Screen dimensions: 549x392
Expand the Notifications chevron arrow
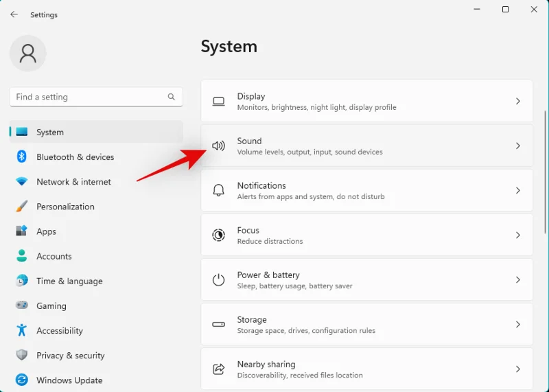(x=518, y=191)
